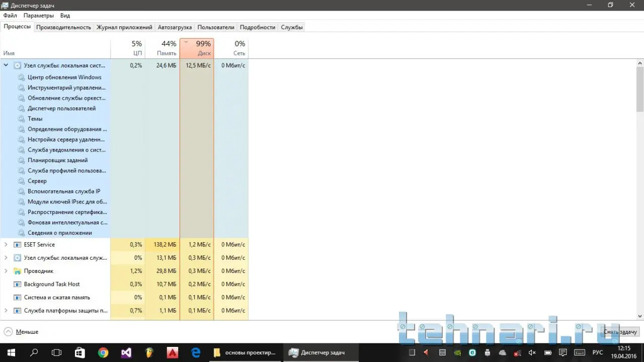Select Процессы tab
The height and width of the screenshot is (362, 644).
click(17, 27)
